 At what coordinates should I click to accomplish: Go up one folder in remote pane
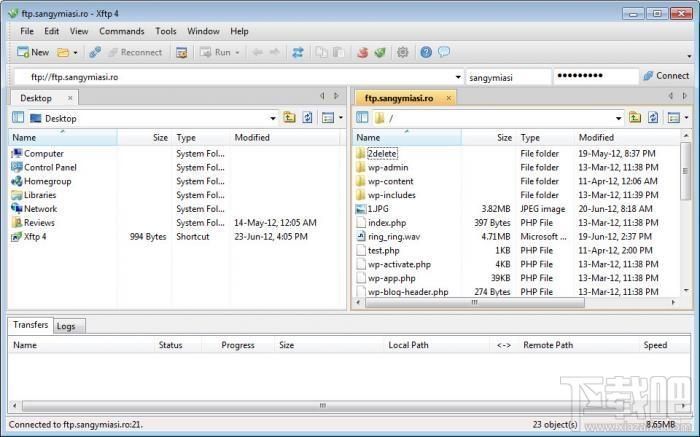(635, 118)
